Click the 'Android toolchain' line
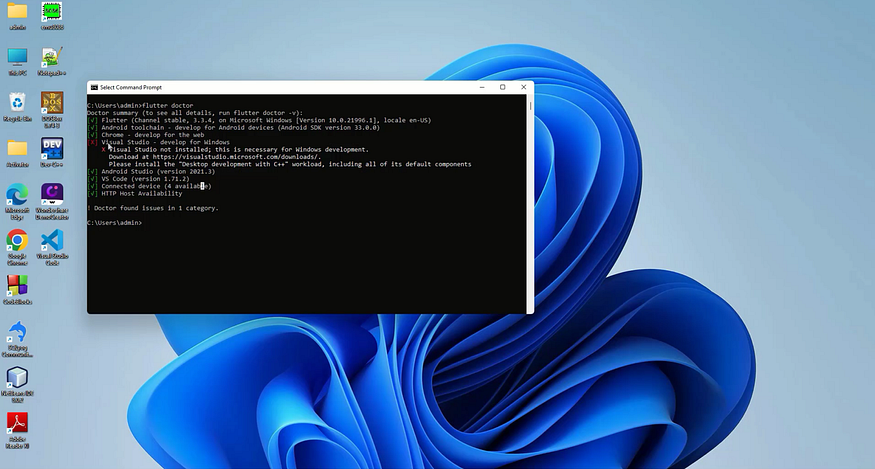This screenshot has width=875, height=469. click(x=233, y=127)
